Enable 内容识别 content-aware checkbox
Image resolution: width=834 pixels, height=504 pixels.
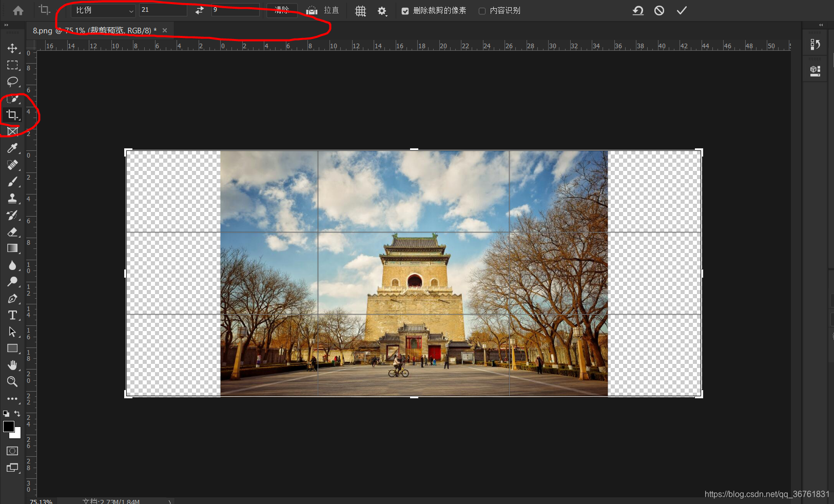pos(482,11)
